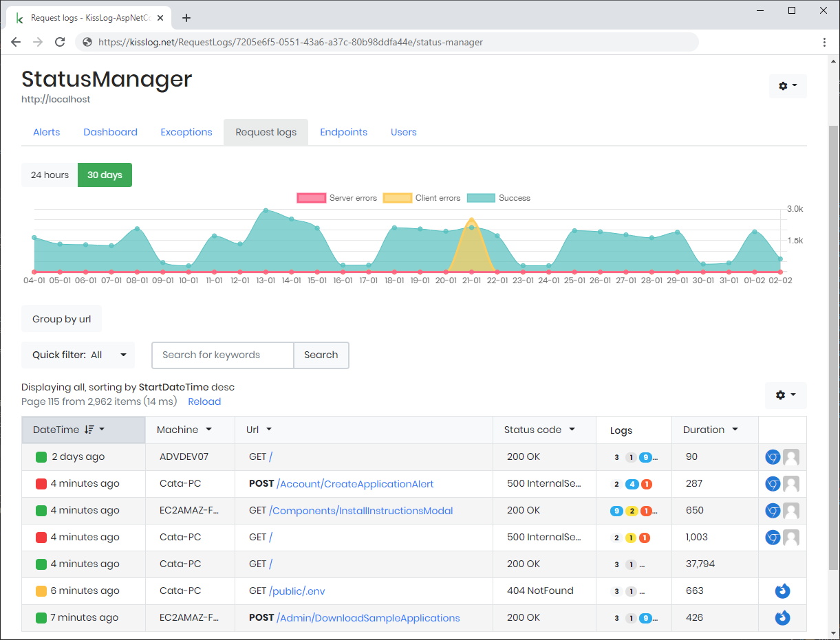Open the Endpoints tab
840x640 pixels.
pyautogui.click(x=343, y=132)
